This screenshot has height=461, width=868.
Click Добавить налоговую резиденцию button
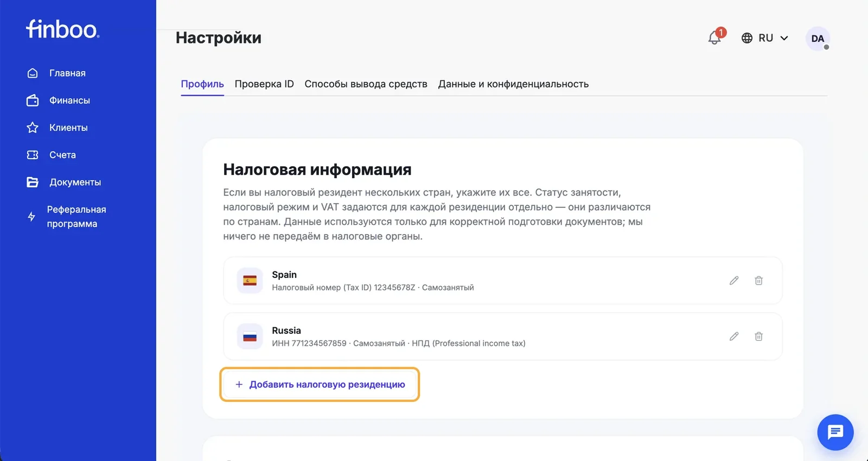(320, 384)
